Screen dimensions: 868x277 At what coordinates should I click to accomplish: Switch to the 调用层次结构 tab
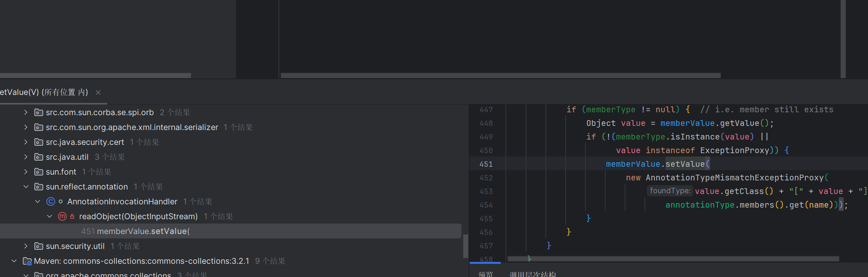tap(533, 274)
